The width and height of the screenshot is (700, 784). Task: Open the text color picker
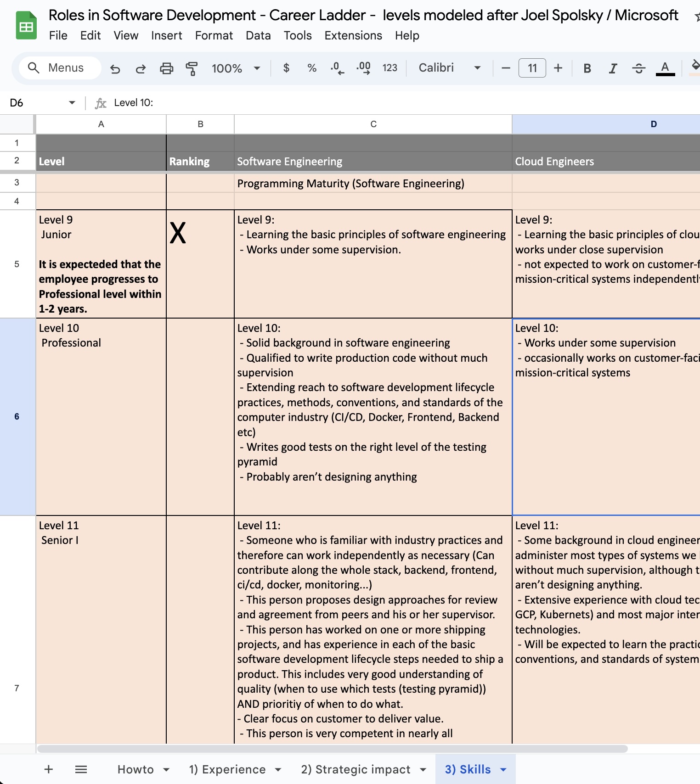[x=665, y=68]
